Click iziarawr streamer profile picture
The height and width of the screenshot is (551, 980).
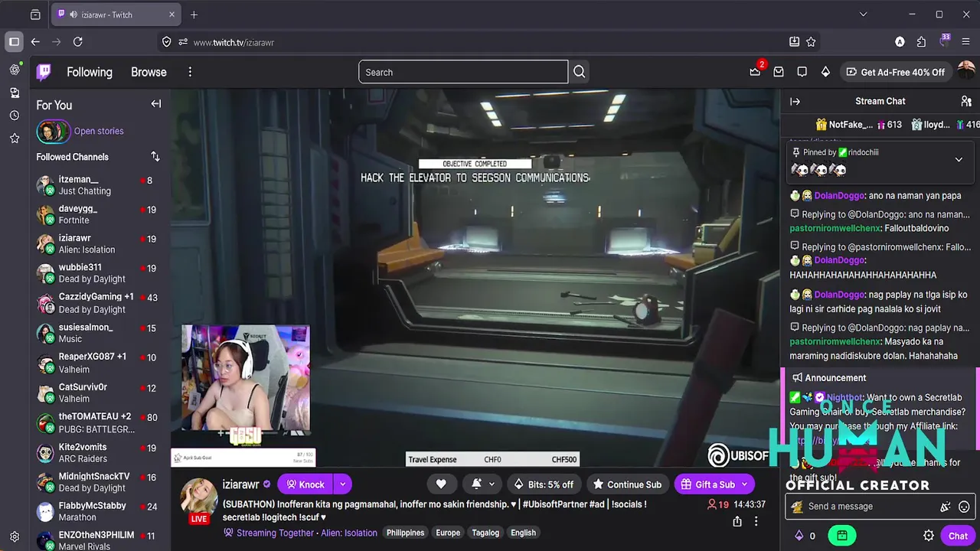199,497
